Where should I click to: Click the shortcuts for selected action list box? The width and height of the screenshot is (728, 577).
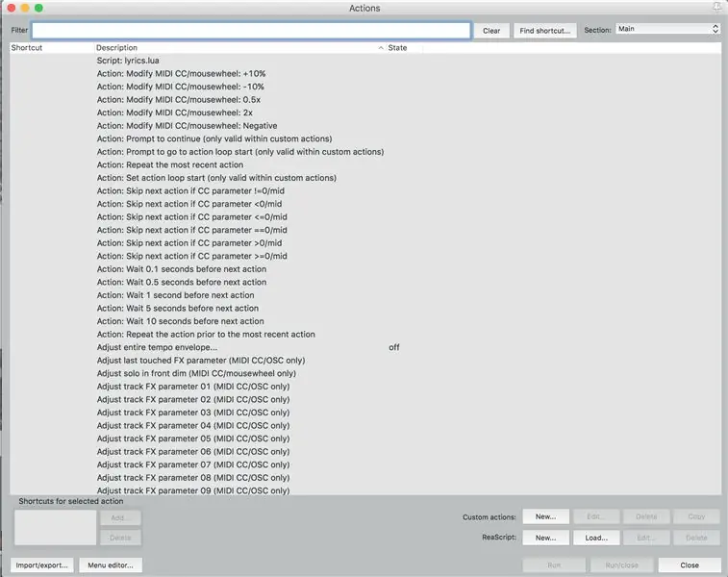click(55, 527)
